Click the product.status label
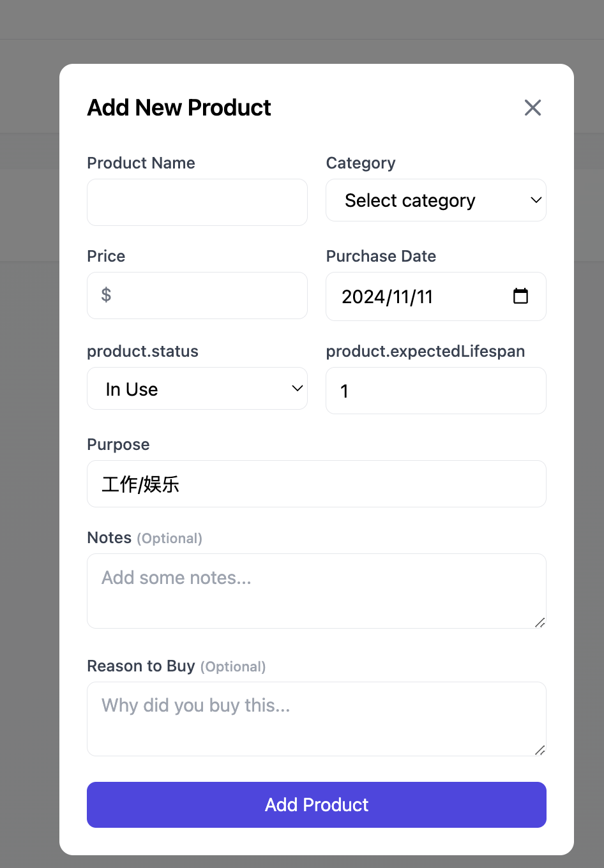 (142, 351)
